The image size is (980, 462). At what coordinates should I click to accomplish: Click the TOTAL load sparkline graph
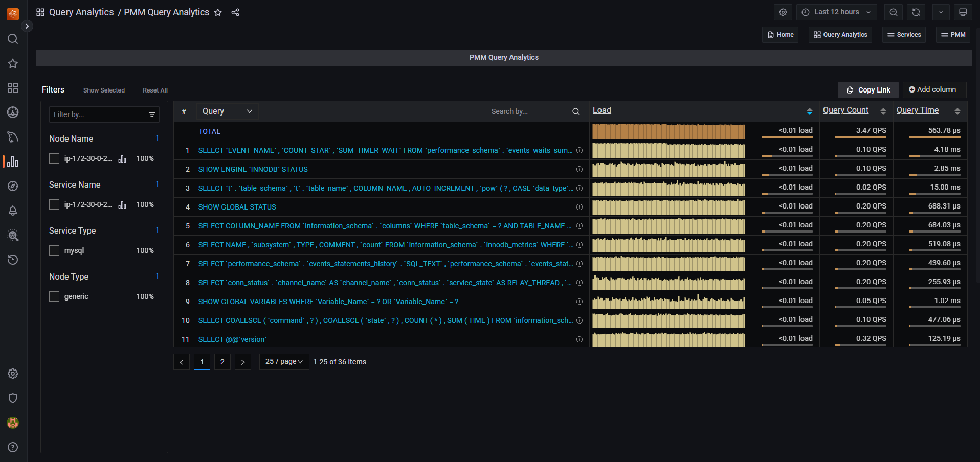click(669, 131)
